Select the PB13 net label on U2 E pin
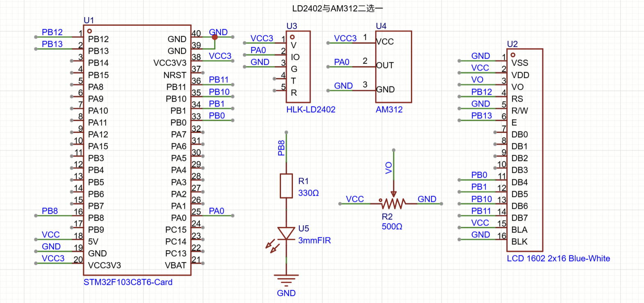Viewport: 644px width, 303px height. [481, 115]
